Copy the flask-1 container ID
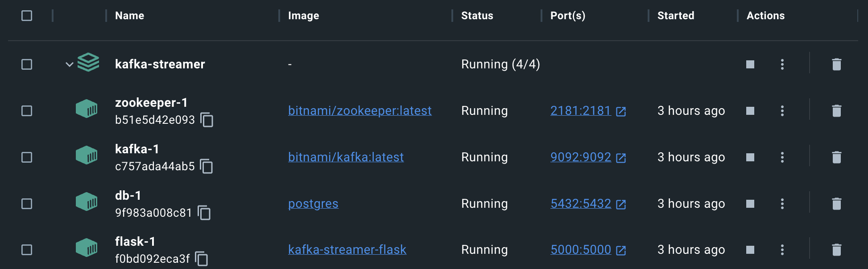Screen dimensions: 868x269 pos(202,259)
